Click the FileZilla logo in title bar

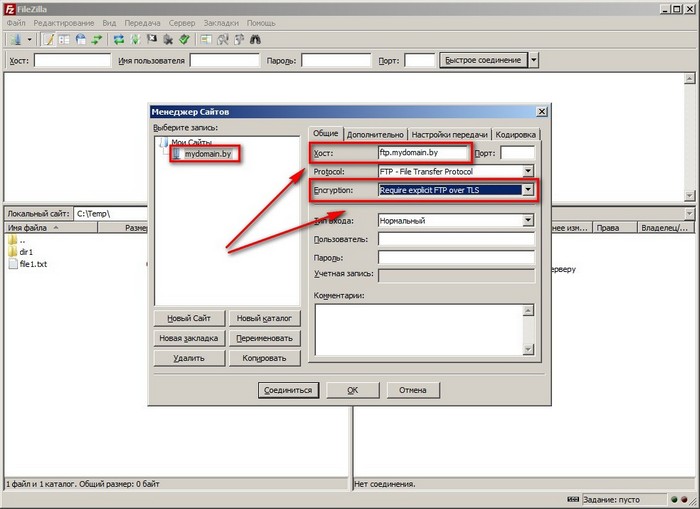click(9, 8)
